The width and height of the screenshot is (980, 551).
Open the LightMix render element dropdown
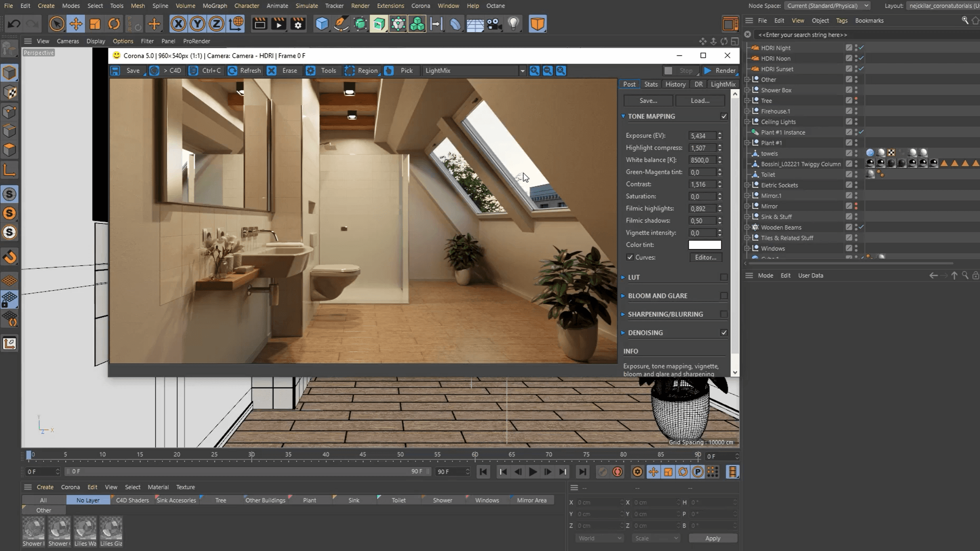click(522, 71)
